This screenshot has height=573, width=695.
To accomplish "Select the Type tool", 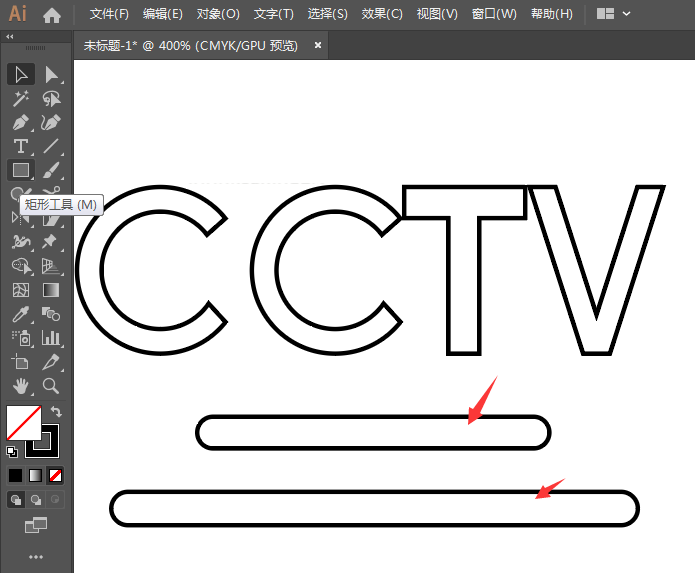I will tap(21, 146).
